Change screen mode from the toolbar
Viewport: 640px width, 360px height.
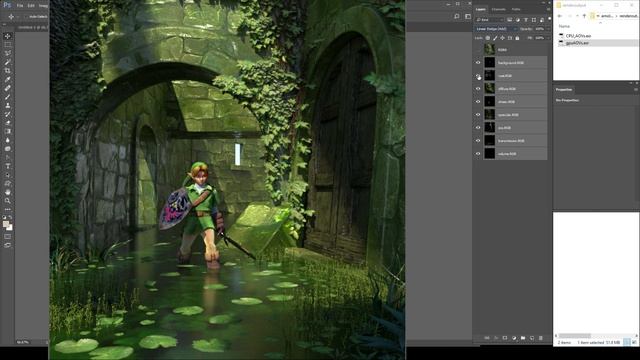click(x=7, y=245)
